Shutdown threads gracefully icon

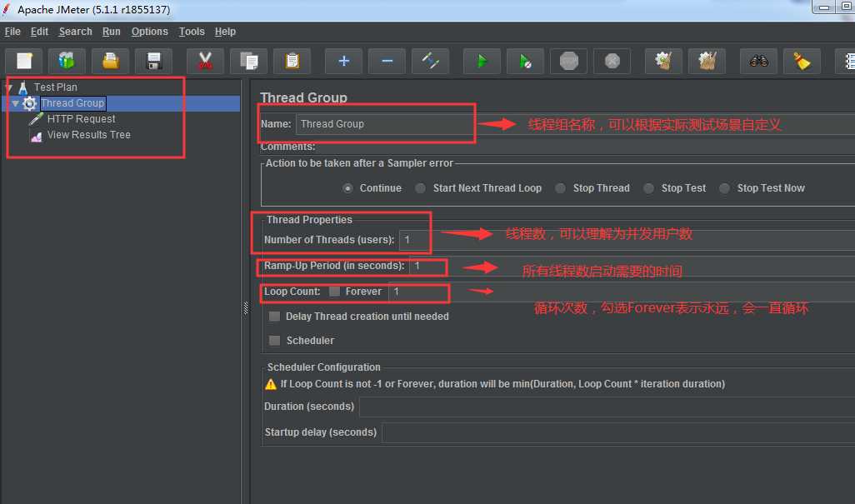pyautogui.click(x=612, y=61)
